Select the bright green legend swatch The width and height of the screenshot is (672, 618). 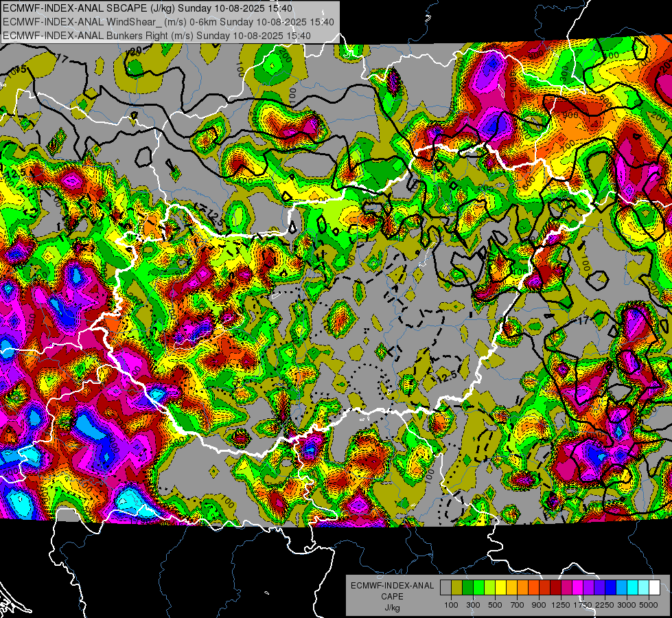(478, 587)
